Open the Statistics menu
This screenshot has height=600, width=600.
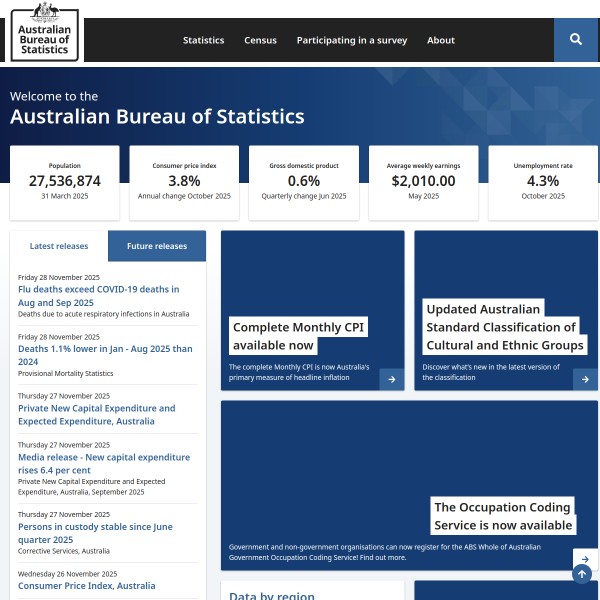203,41
